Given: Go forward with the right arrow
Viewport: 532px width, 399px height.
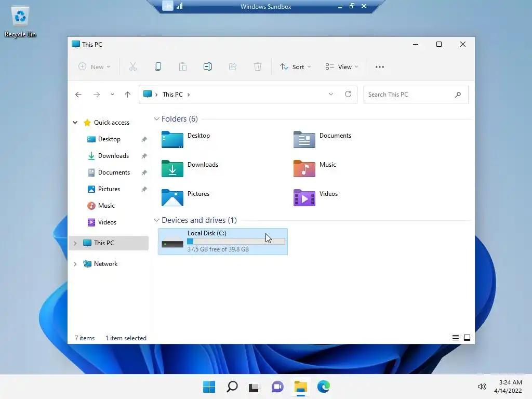Looking at the screenshot, I should [97, 95].
